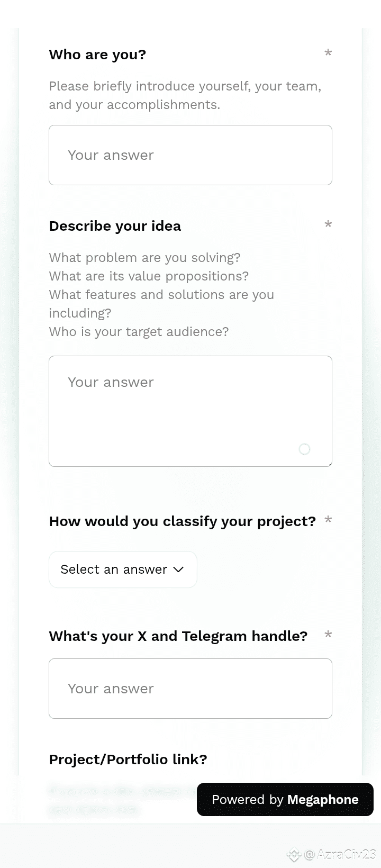
Task: Click the small circle icon inside the idea text area
Action: pyautogui.click(x=304, y=449)
